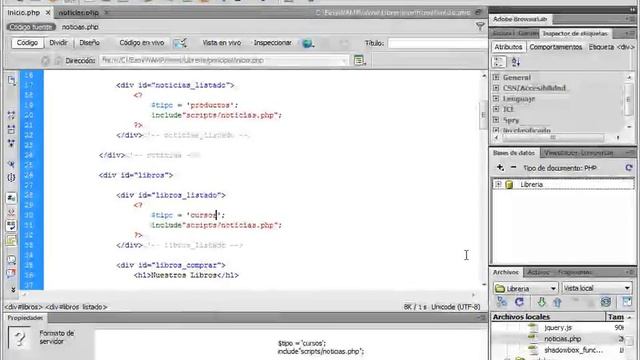Show category view in tag inspector
Viewport: 640px width, 360px height.
pos(499,62)
